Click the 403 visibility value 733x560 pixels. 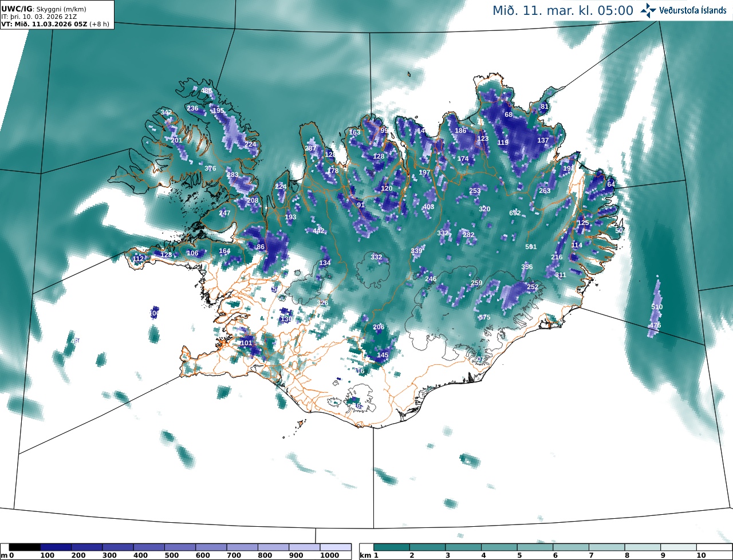pyautogui.click(x=428, y=207)
